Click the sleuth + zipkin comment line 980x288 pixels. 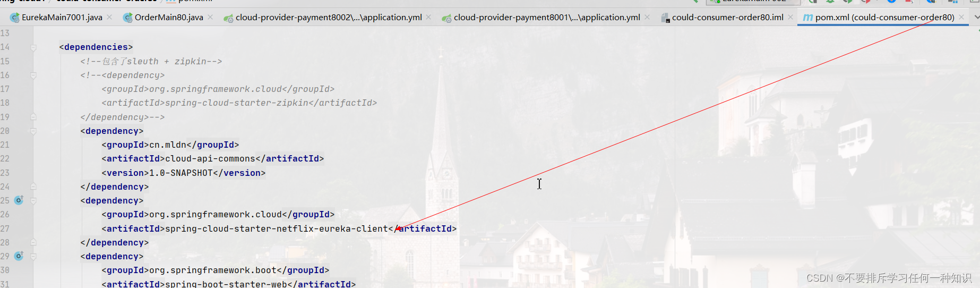tap(151, 61)
